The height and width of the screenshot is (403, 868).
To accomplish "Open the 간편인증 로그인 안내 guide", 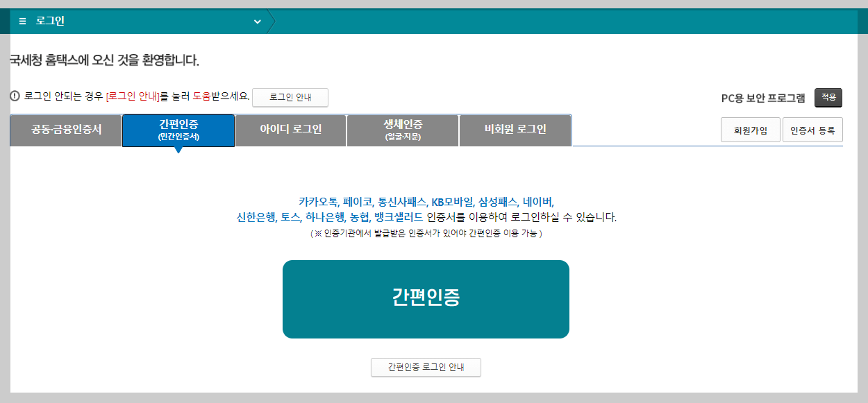I will [x=426, y=367].
